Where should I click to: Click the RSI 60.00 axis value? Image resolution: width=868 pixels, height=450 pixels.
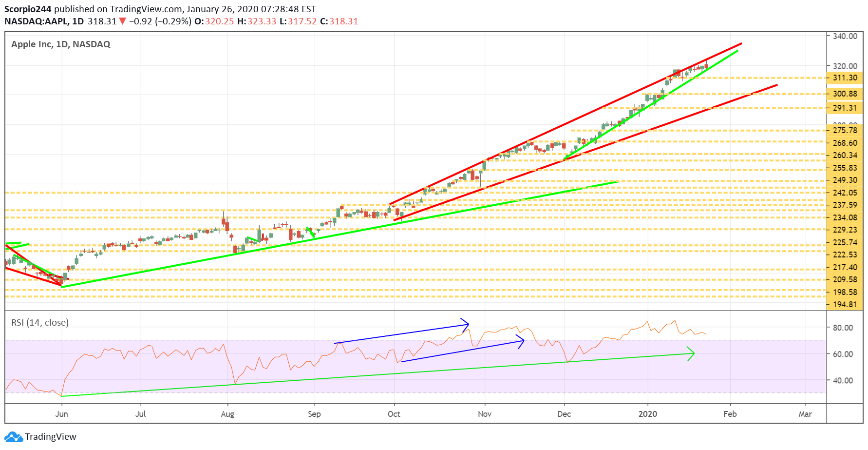843,354
